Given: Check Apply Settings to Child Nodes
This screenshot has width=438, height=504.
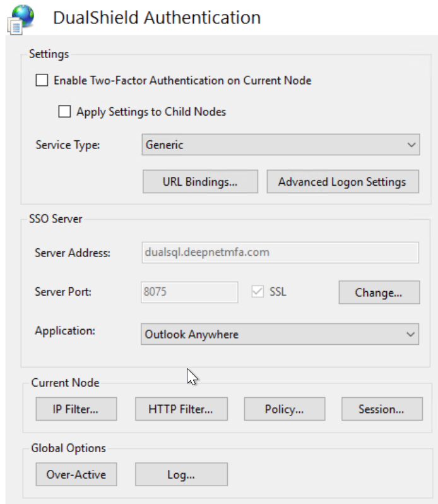Looking at the screenshot, I should [x=64, y=112].
